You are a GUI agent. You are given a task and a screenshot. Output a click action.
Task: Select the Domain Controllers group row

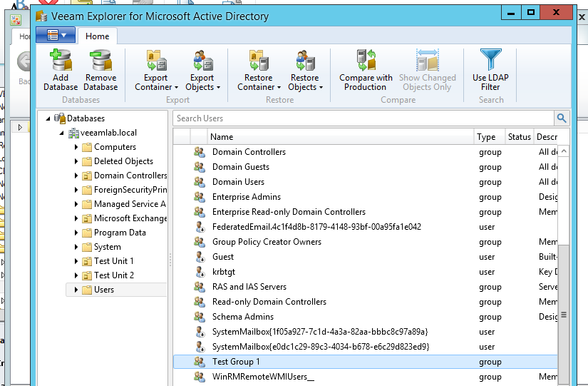pos(249,152)
